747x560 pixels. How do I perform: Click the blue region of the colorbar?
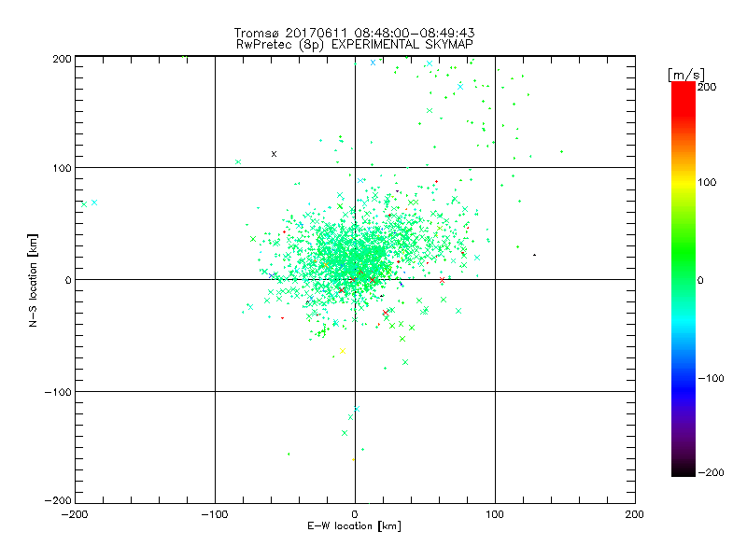tap(684, 385)
